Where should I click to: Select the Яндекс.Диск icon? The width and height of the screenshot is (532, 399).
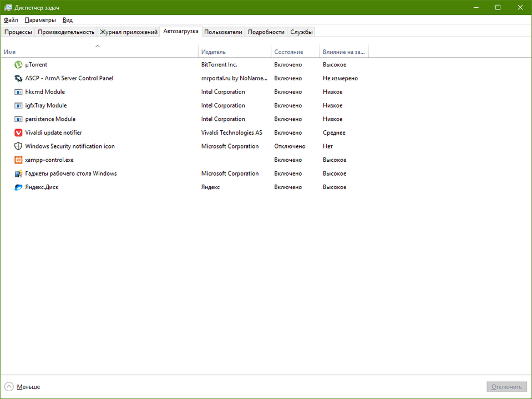[18, 187]
